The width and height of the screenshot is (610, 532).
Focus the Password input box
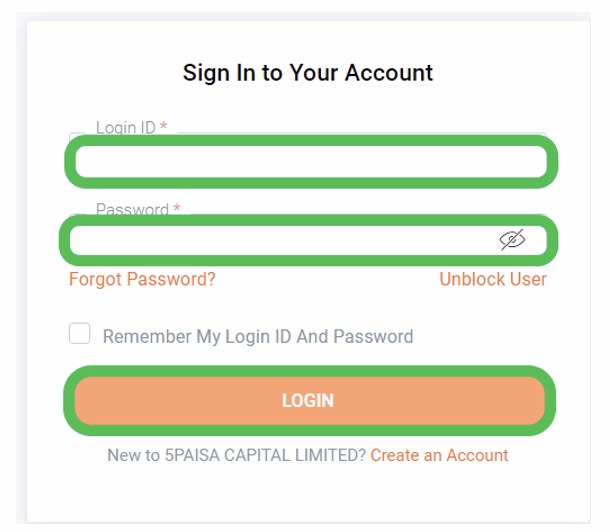[x=280, y=240]
